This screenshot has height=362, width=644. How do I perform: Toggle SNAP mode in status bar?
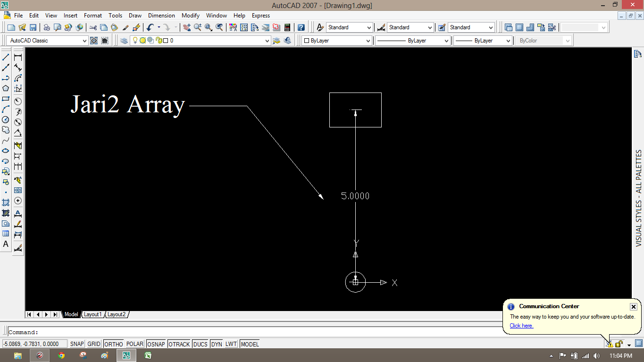point(77,344)
